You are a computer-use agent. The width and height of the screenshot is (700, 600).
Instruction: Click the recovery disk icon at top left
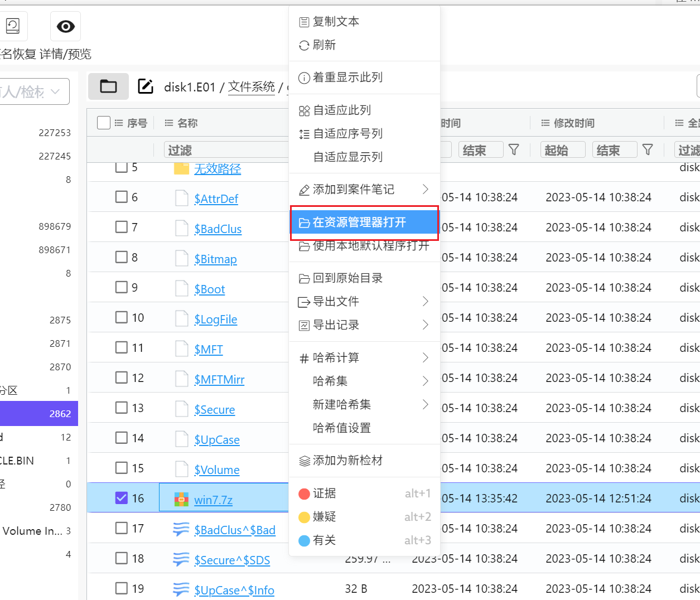click(12, 26)
